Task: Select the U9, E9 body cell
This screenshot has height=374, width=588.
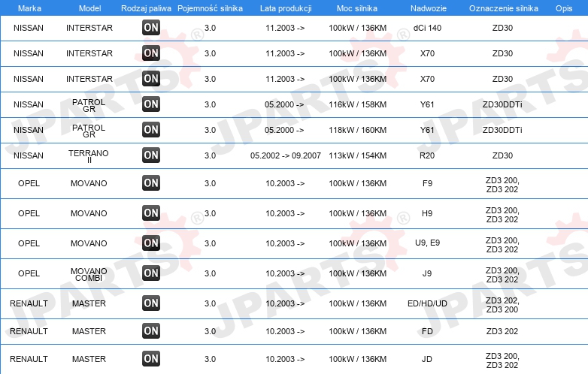Action: (428, 243)
